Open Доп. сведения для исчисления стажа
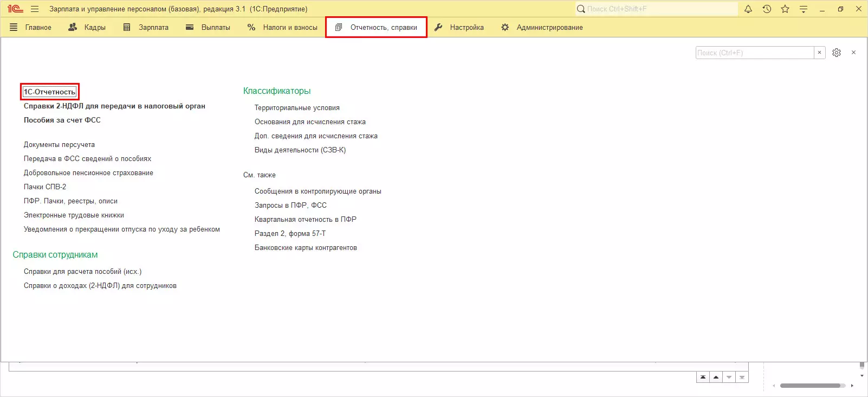 pos(316,136)
